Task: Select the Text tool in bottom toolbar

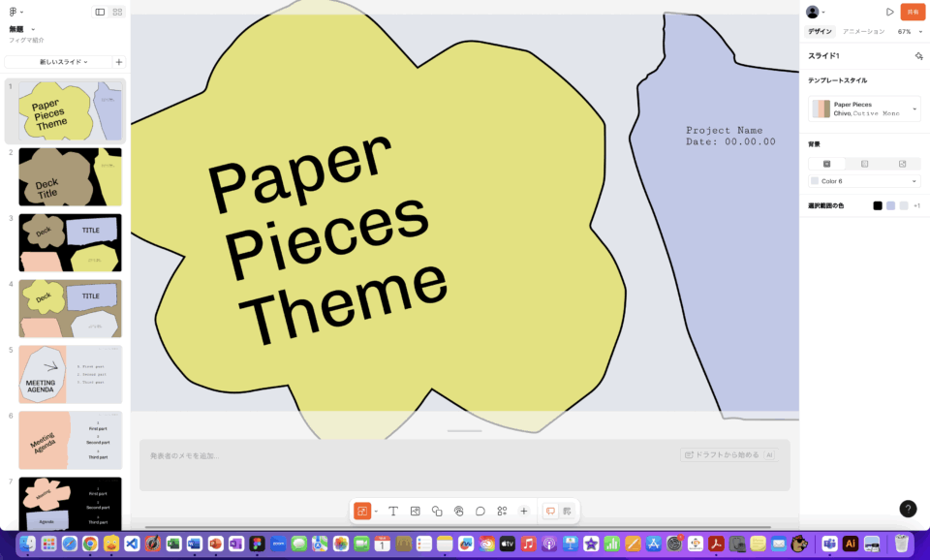Action: tap(393, 511)
